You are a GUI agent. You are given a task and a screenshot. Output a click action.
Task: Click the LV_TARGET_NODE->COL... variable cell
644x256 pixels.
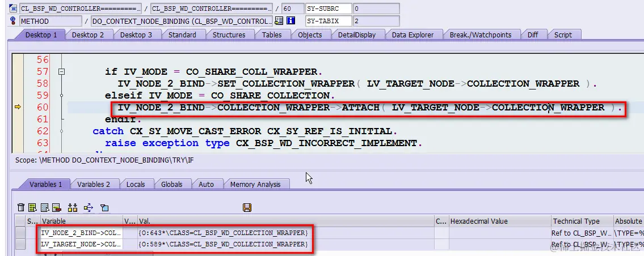(81, 245)
